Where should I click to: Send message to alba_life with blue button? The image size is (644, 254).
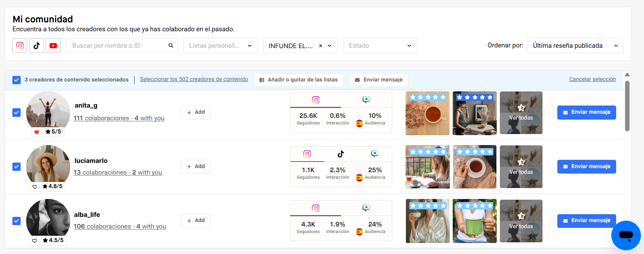click(587, 221)
